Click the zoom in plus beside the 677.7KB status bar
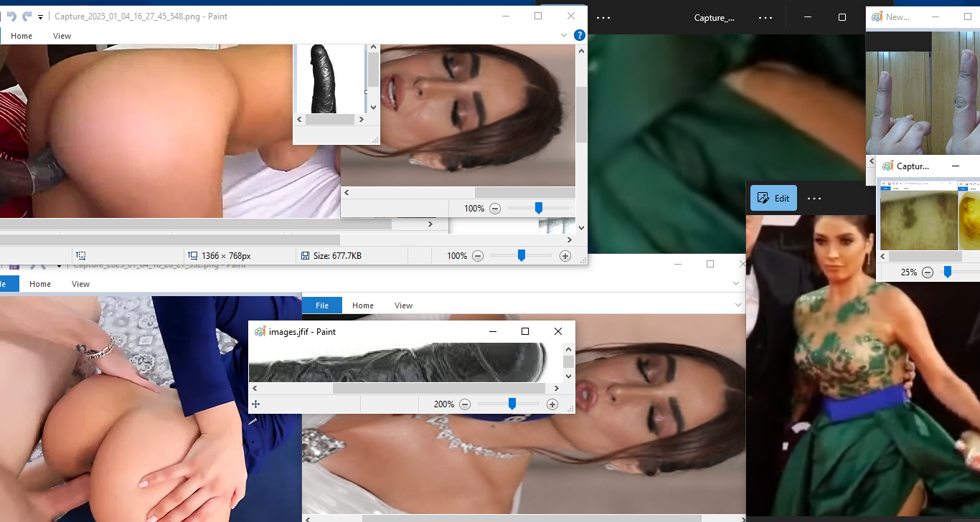 (565, 256)
